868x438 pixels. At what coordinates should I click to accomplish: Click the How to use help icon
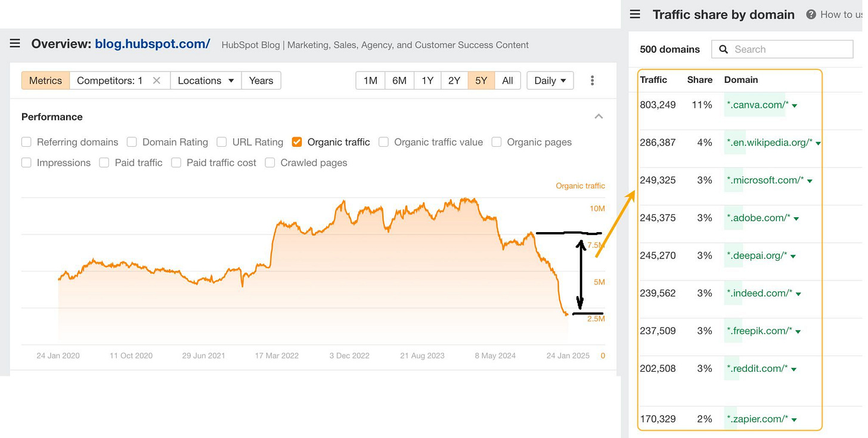click(811, 14)
